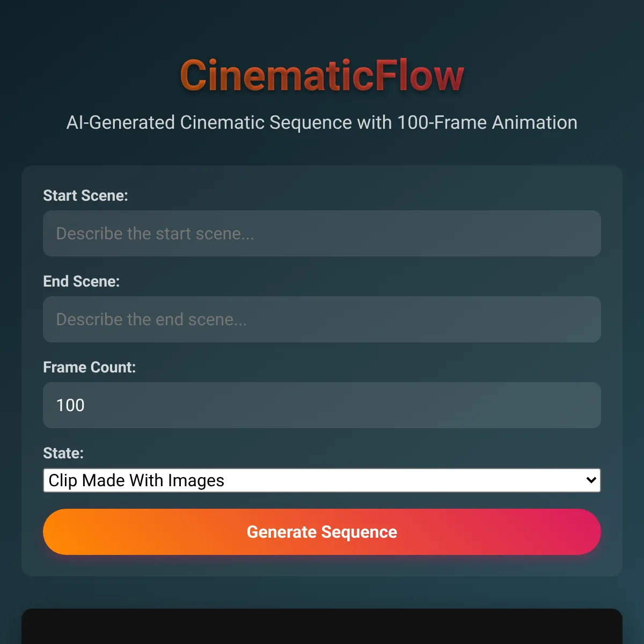Expand the State chevron arrow

(x=591, y=480)
